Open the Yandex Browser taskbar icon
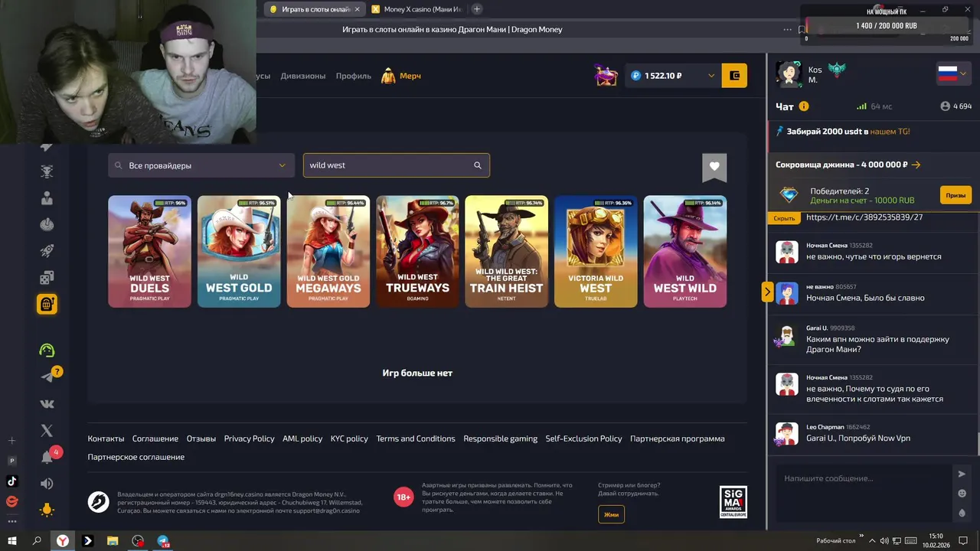This screenshot has height=551, width=980. coord(62,541)
